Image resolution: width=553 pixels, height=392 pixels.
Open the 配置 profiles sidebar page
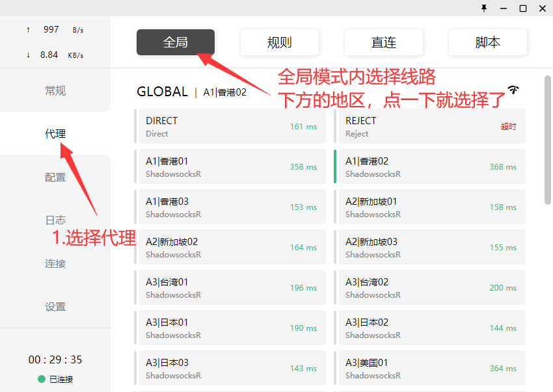55,177
